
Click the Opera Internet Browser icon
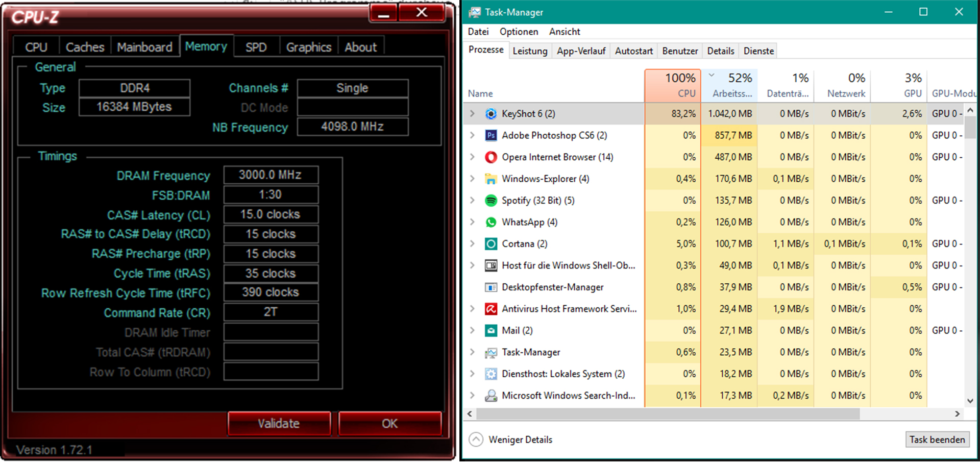[491, 157]
